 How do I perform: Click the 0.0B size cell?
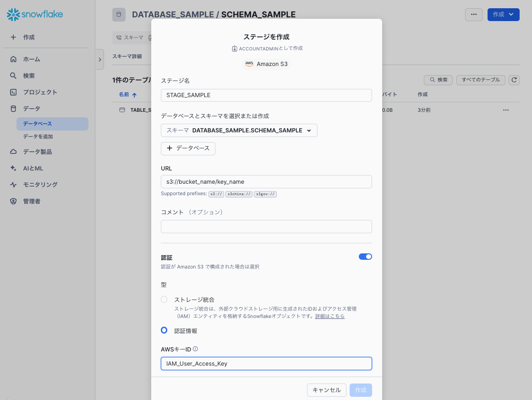pyautogui.click(x=387, y=110)
